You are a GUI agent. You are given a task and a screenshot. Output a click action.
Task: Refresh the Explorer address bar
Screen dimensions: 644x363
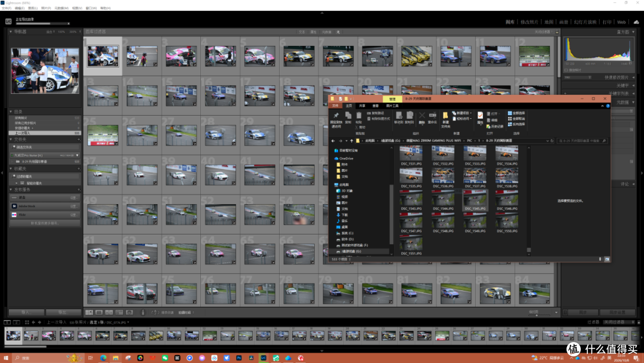[552, 140]
